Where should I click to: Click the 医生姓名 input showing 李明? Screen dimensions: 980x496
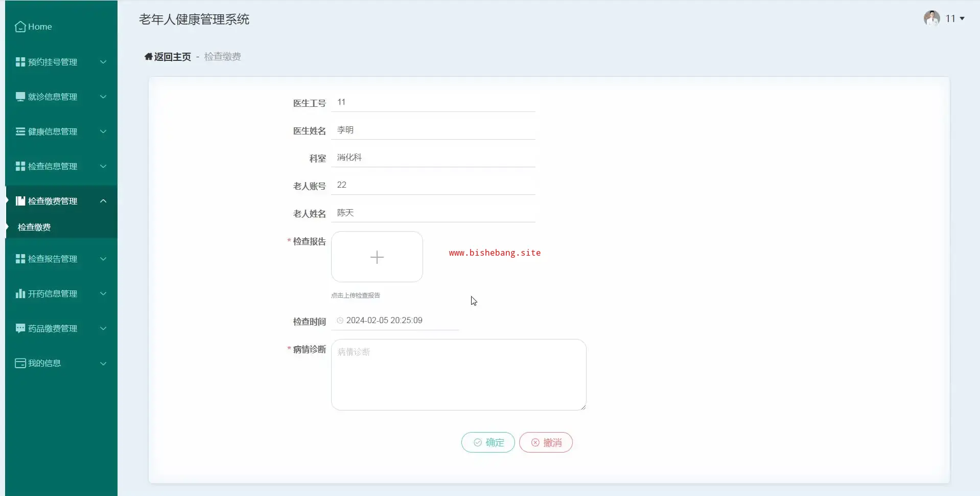coord(433,130)
